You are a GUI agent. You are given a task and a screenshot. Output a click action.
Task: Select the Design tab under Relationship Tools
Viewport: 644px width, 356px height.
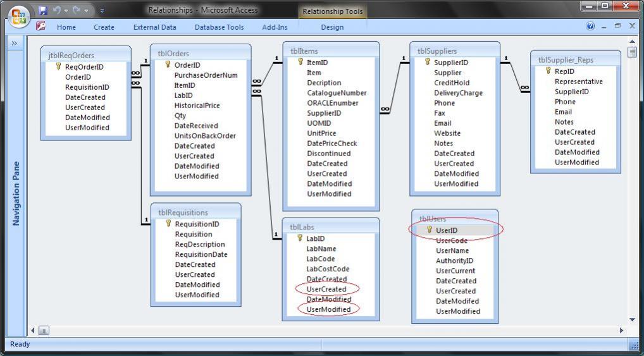(332, 27)
